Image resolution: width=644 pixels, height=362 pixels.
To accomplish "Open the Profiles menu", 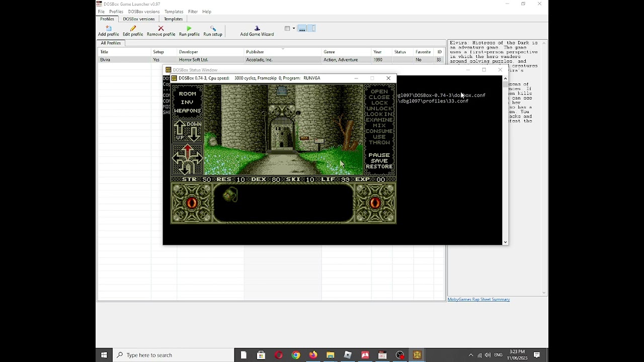I will point(116,12).
